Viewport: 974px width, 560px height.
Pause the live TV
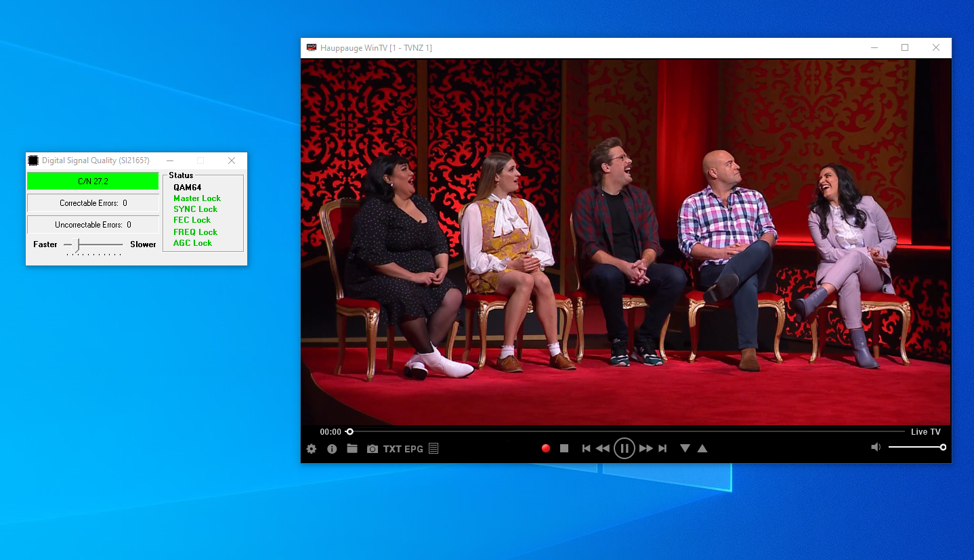(624, 448)
